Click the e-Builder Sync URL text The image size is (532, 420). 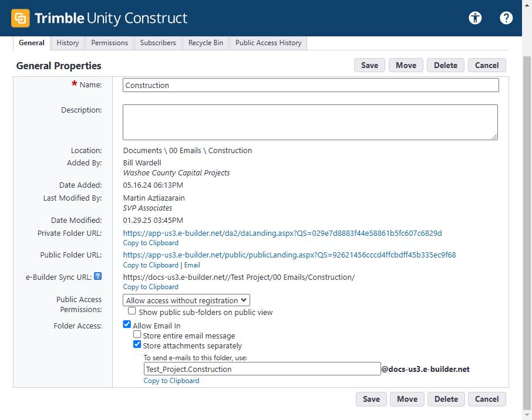239,277
